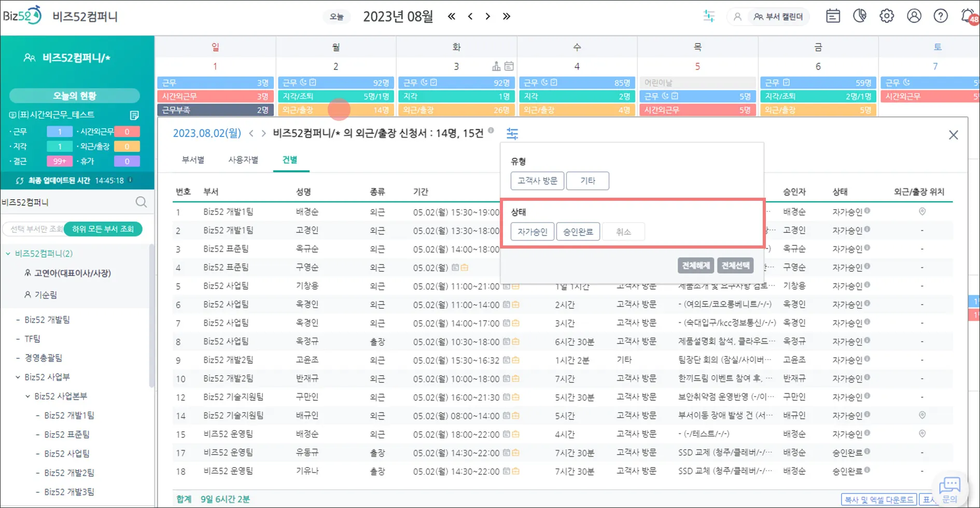The height and width of the screenshot is (508, 980).
Task: Open the notification bell icon
Action: click(968, 16)
